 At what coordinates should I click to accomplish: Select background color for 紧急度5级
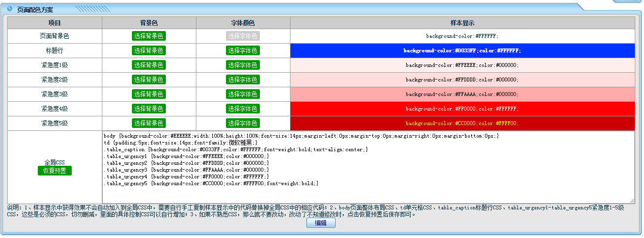(149, 123)
